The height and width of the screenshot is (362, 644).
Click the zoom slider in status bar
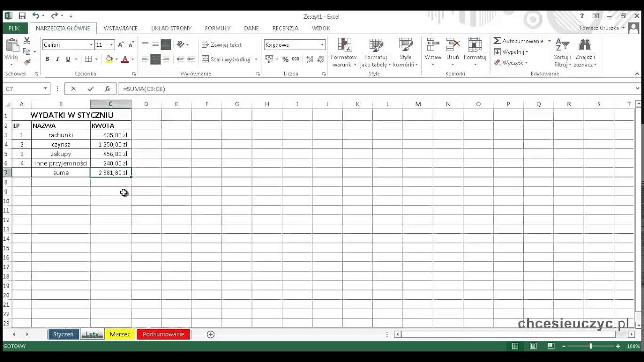tap(591, 346)
